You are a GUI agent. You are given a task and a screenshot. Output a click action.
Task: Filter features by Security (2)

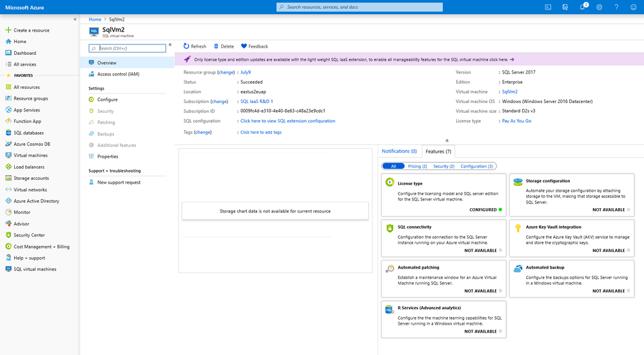click(444, 166)
